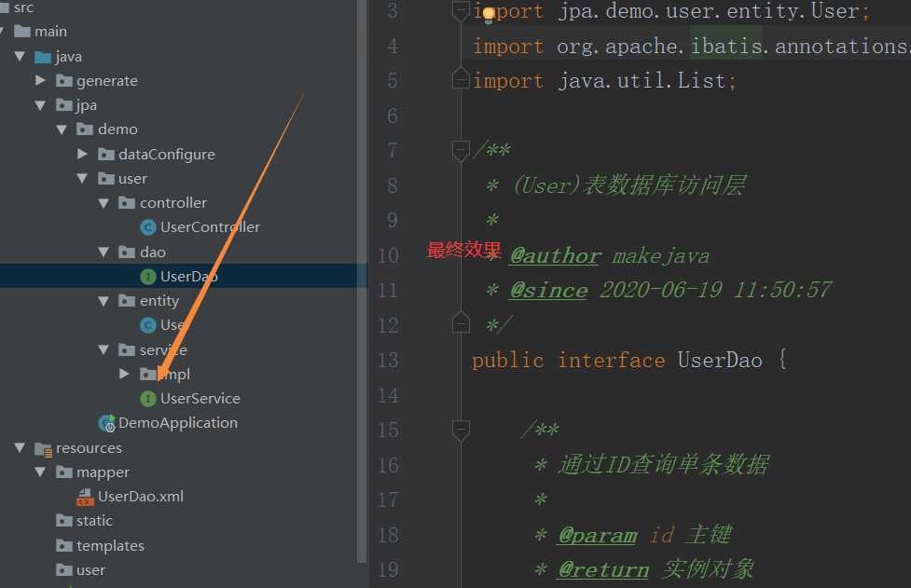Click the UserDao interface name in code
This screenshot has height=588, width=911.
pyautogui.click(x=720, y=361)
